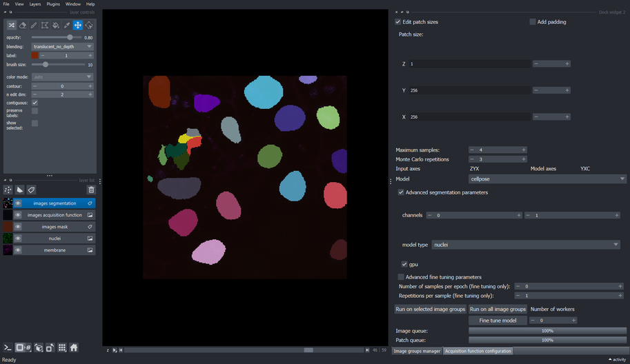Activate the pan/zoom mode tool
The width and height of the screenshot is (630, 364).
pos(78,26)
